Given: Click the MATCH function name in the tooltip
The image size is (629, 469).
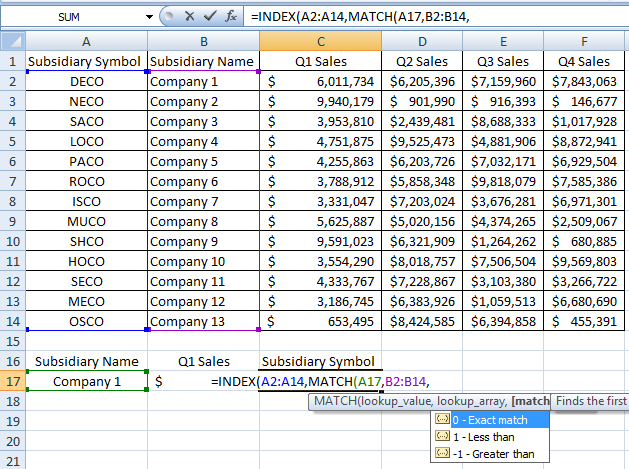Looking at the screenshot, I should [334, 401].
